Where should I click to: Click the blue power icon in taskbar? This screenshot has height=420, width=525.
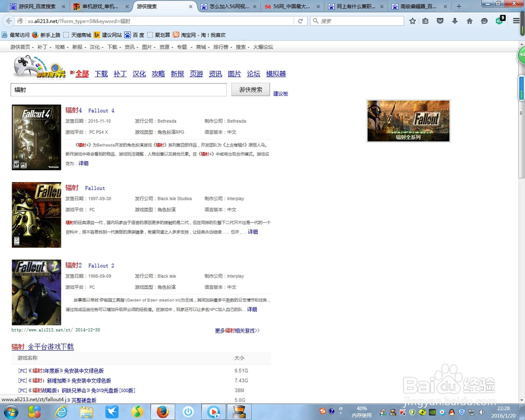tap(188, 412)
